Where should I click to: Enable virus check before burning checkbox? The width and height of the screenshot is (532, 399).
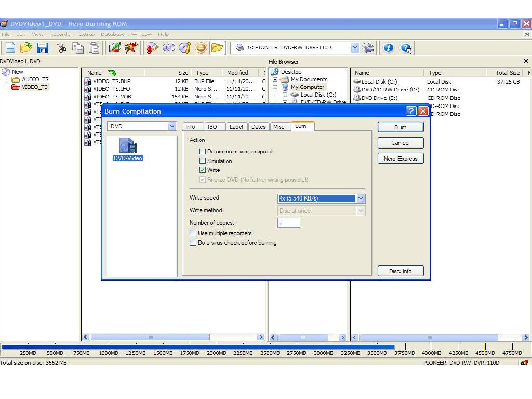coord(193,243)
